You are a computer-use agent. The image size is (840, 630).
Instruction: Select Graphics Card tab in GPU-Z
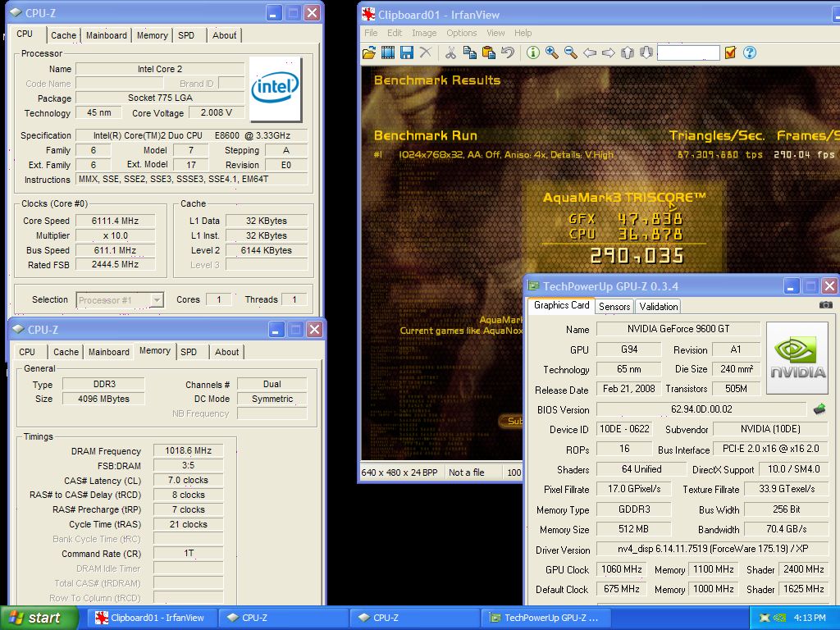(561, 305)
